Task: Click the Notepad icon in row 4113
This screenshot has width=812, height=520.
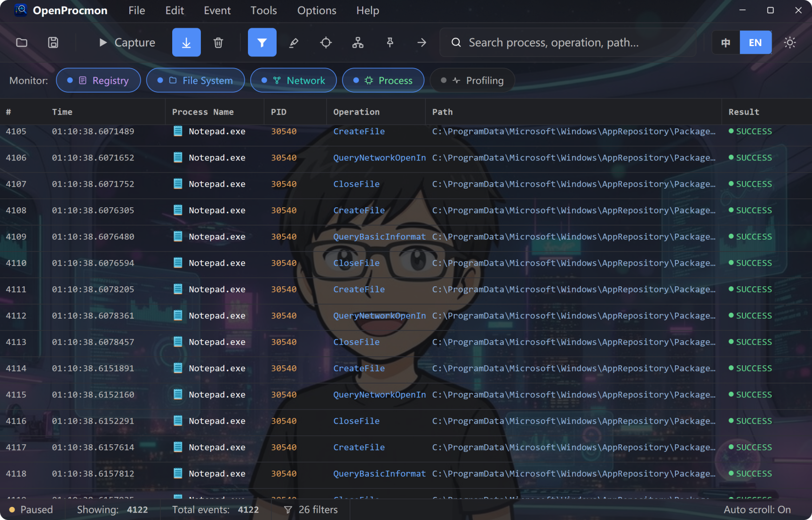Action: coord(178,342)
